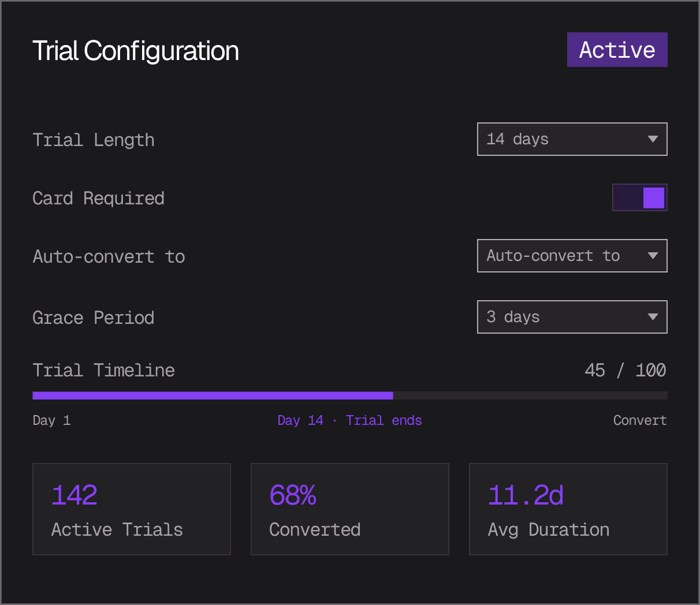Click the Trial Timeline progress bar

(350, 395)
